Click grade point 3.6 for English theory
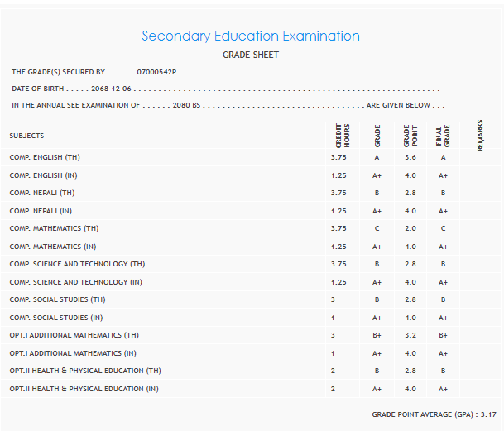Viewport: 504px width, 431px height. tap(410, 157)
